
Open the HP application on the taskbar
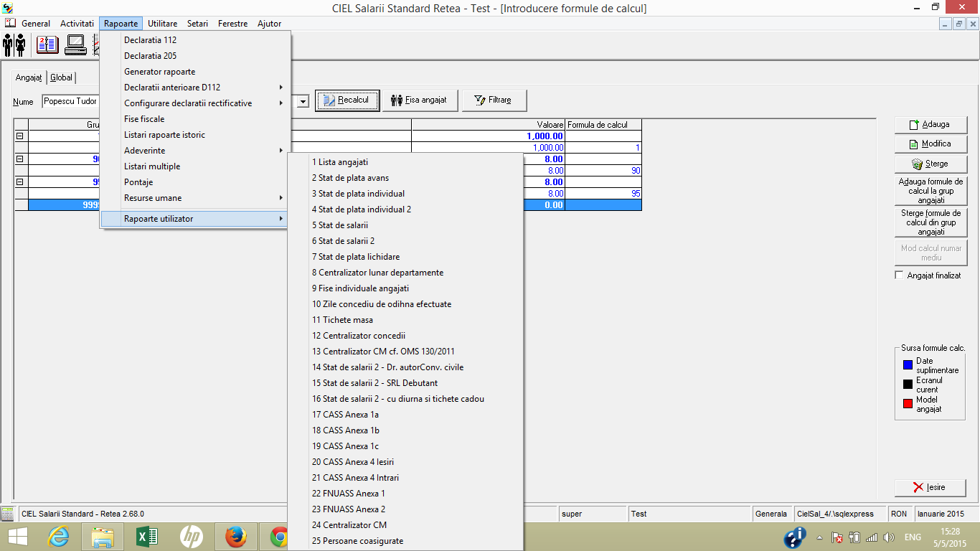click(x=191, y=536)
